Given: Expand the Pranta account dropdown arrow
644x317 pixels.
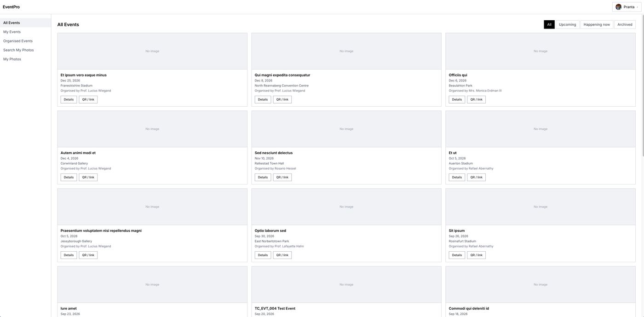Looking at the screenshot, I should coord(637,7).
